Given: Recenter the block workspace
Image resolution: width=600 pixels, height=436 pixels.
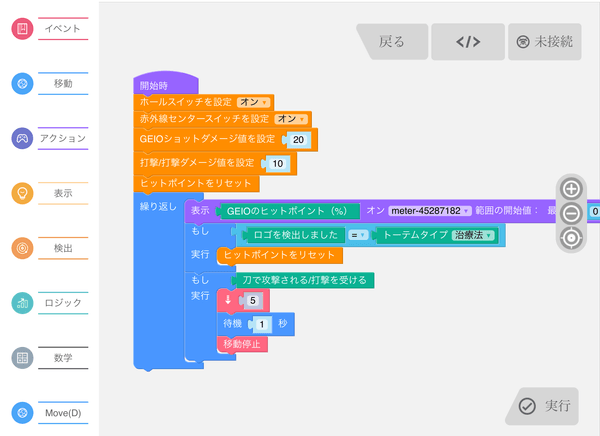Looking at the screenshot, I should (571, 238).
